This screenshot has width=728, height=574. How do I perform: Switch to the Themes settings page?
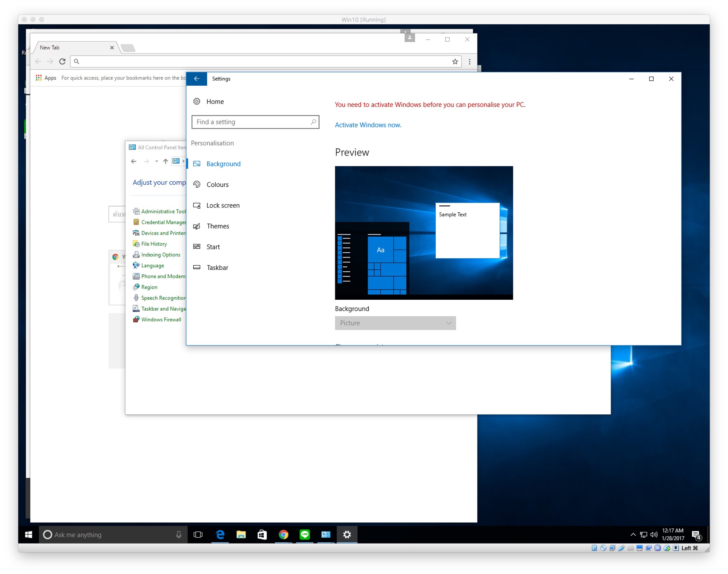[218, 226]
